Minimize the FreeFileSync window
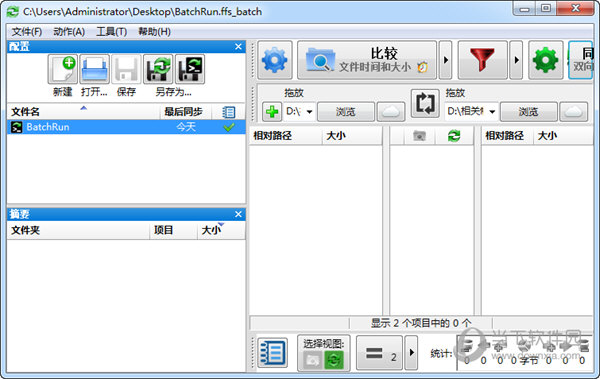 (524, 8)
